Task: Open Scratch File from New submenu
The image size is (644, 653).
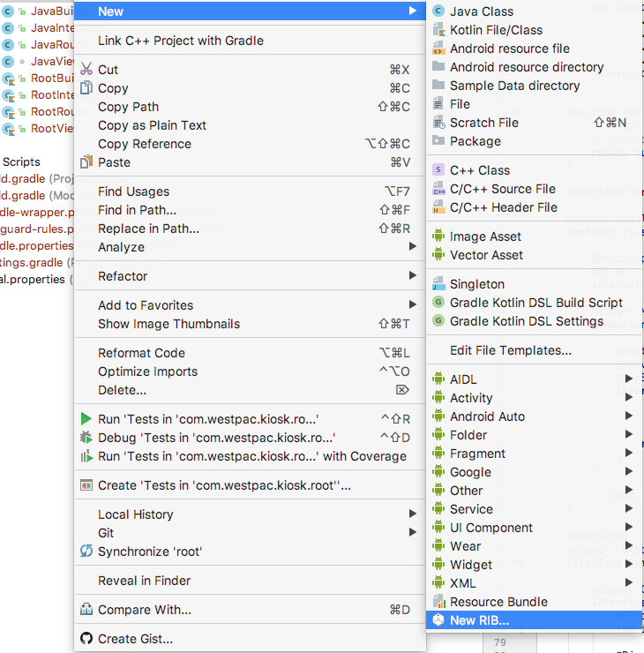Action: coord(483,123)
